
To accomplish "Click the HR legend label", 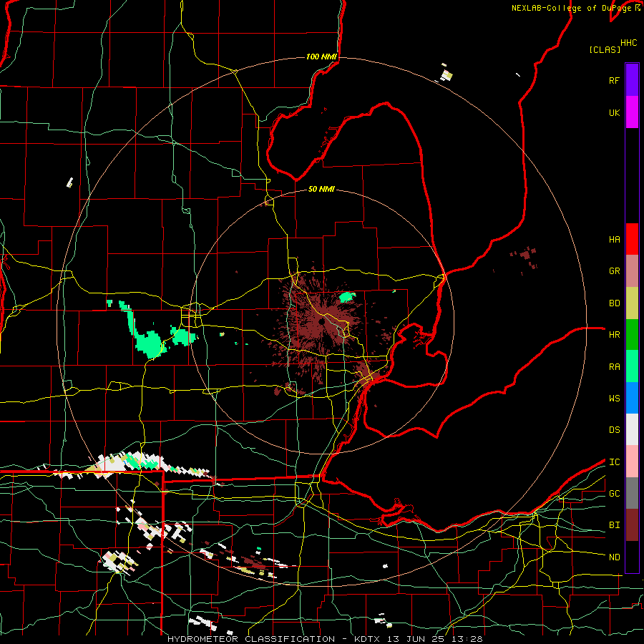I will pos(615,335).
